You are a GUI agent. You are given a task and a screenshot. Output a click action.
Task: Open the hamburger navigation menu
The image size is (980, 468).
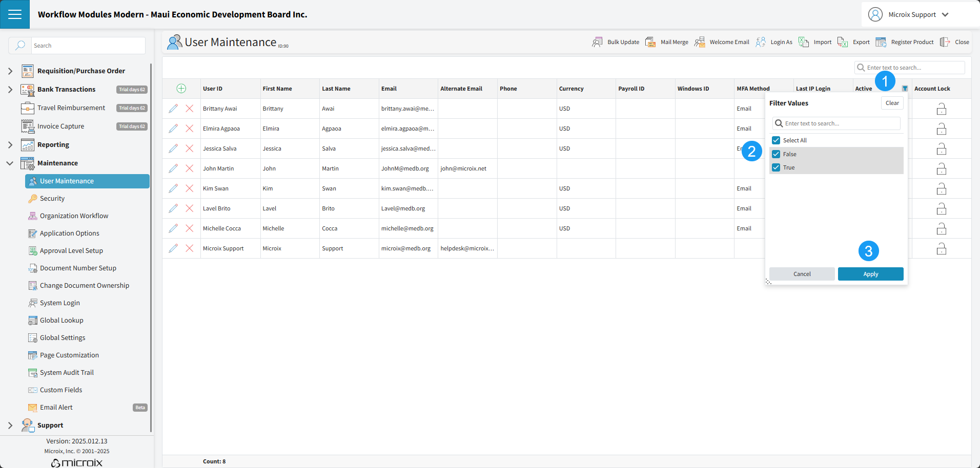click(x=15, y=14)
